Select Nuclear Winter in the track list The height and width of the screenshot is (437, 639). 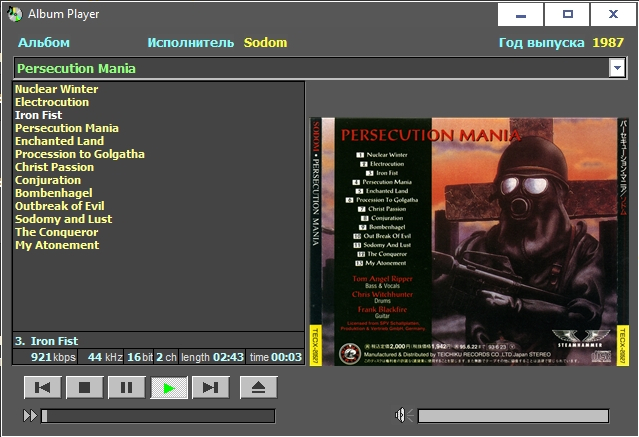click(57, 89)
